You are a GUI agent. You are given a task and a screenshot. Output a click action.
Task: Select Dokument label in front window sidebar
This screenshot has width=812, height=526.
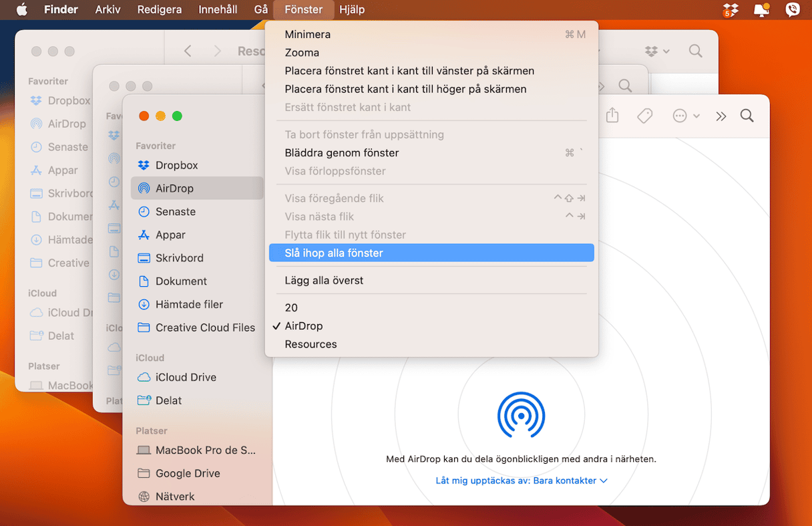click(182, 281)
